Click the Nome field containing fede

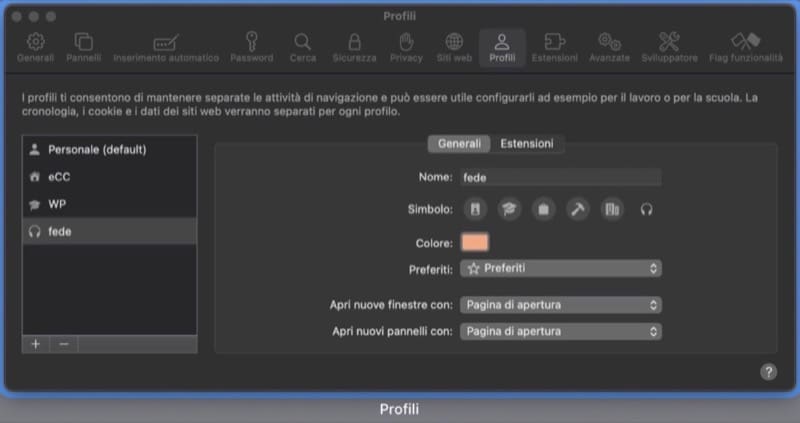[x=561, y=178]
